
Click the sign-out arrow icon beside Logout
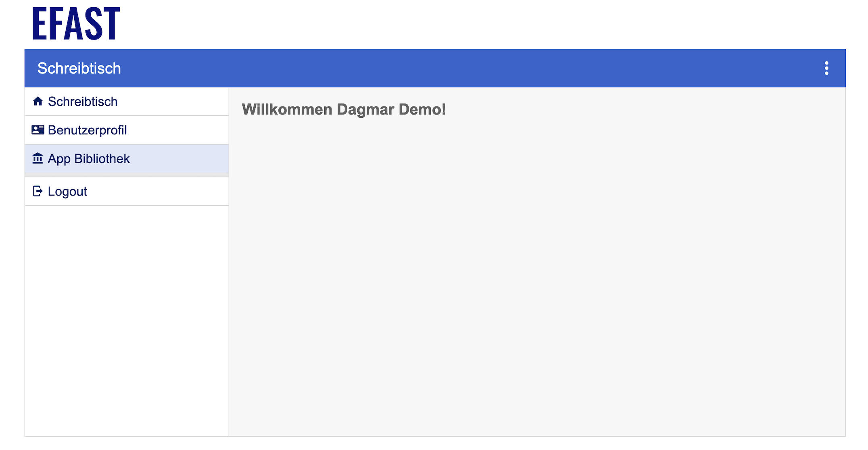coord(38,191)
